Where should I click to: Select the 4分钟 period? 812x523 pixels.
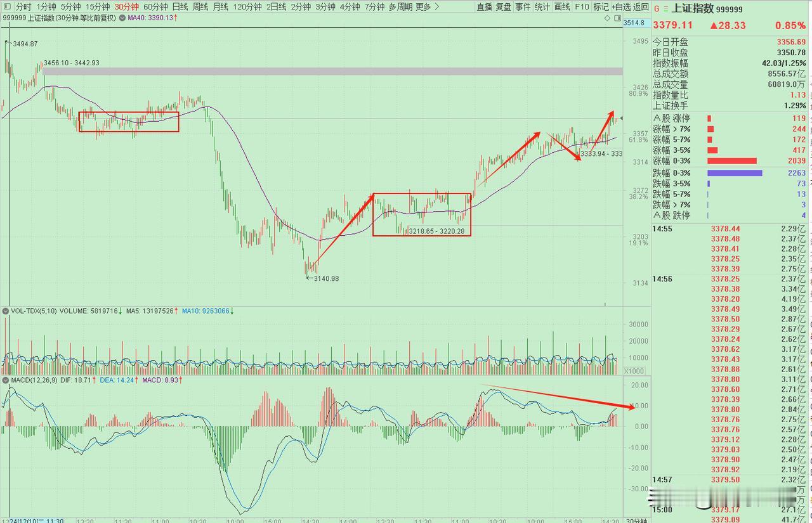pyautogui.click(x=350, y=6)
